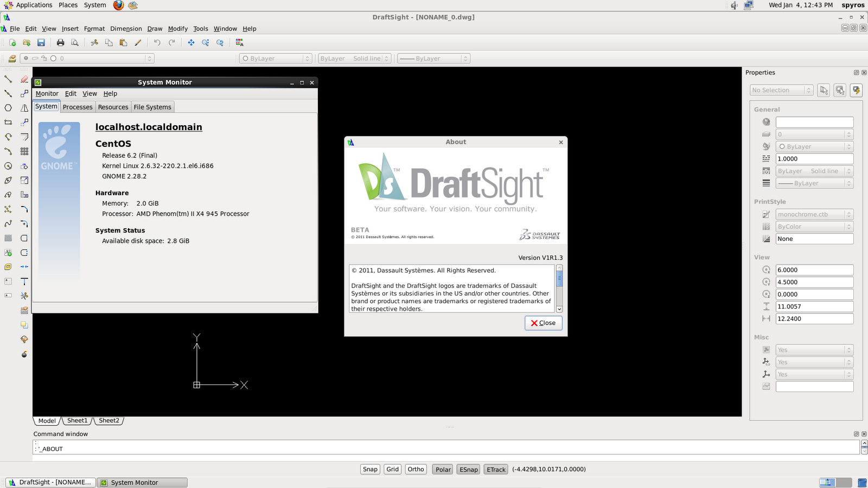
Task: Open the Modify menu in DraftSight
Action: [x=177, y=29]
